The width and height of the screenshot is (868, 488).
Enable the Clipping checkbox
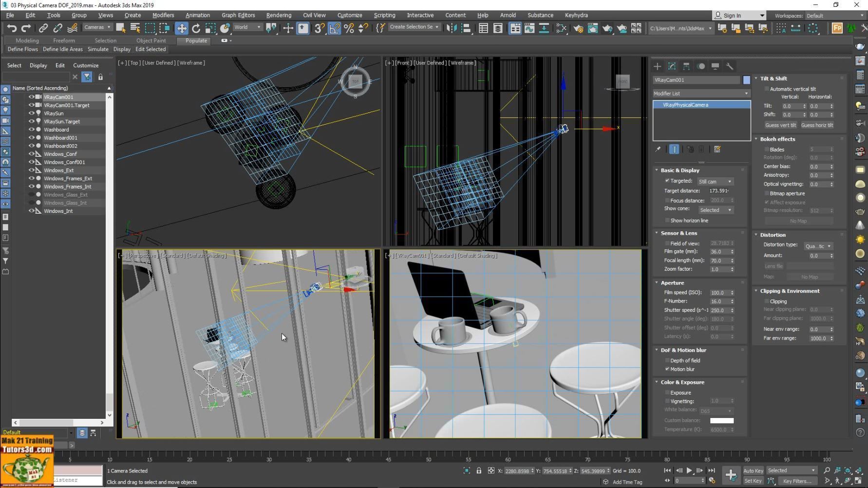click(767, 301)
